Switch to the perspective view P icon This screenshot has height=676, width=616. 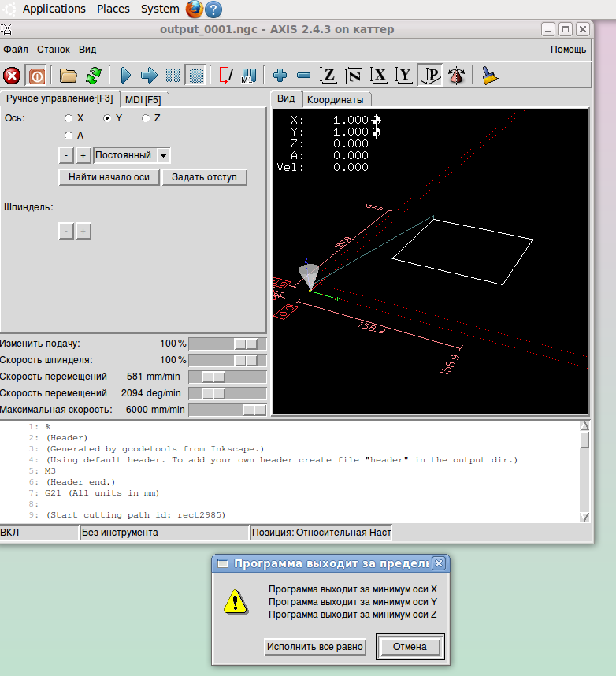430,76
